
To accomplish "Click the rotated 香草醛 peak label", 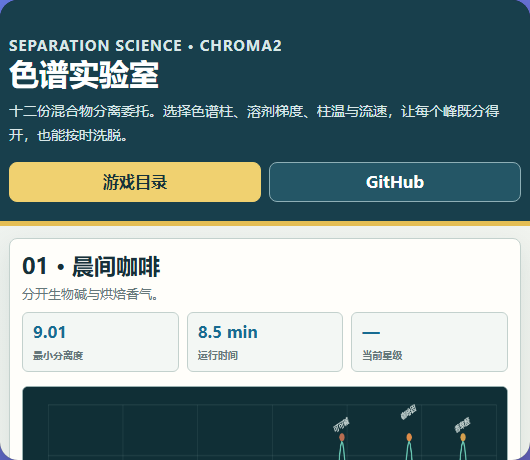I will click(462, 425).
